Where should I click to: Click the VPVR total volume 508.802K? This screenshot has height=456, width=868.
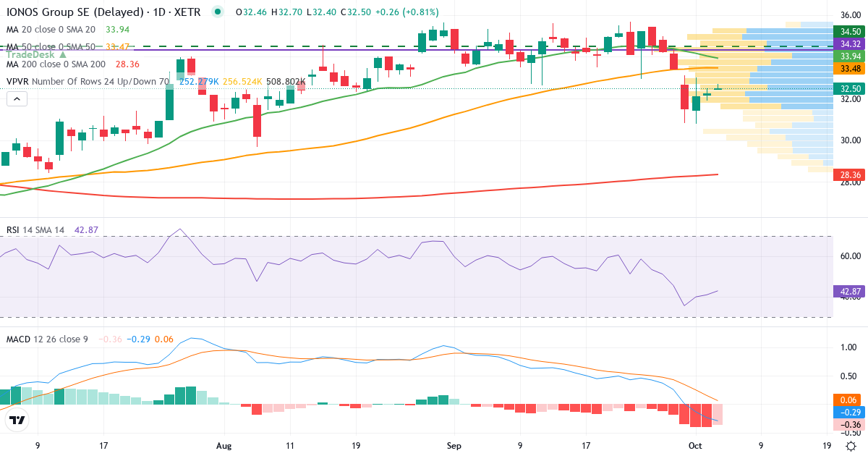(x=286, y=81)
